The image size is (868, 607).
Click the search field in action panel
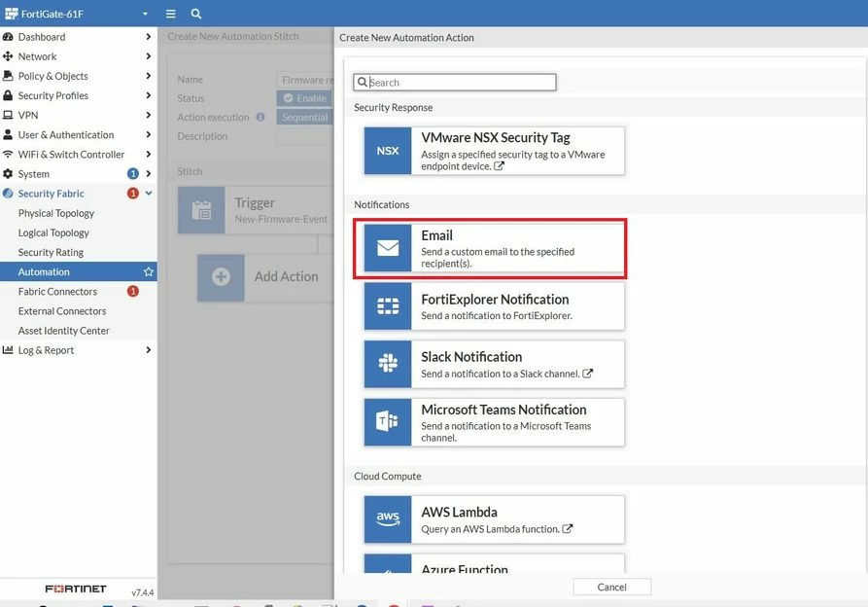pyautogui.click(x=455, y=82)
